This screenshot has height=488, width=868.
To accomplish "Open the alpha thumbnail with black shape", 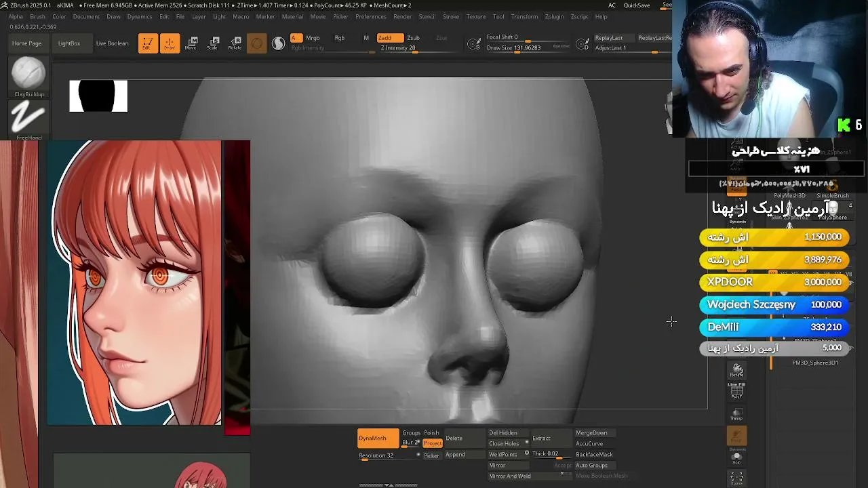I will (98, 96).
